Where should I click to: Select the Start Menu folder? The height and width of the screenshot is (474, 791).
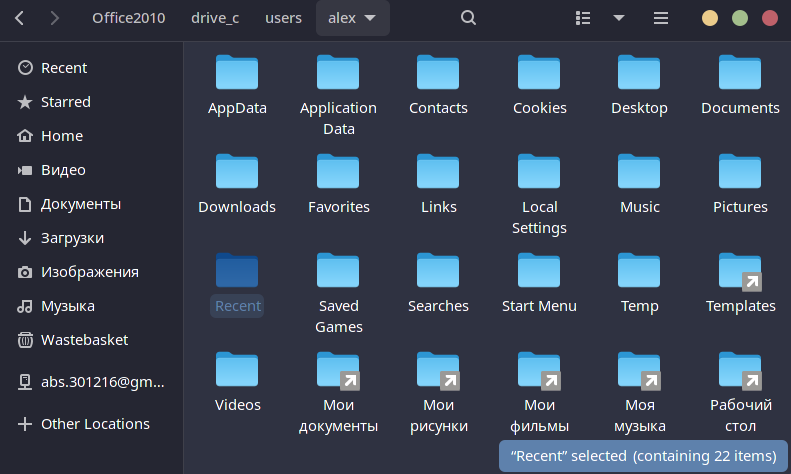[x=539, y=271]
